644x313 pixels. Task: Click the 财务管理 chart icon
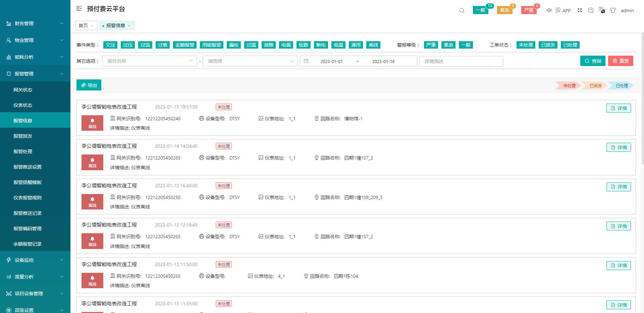pos(9,23)
